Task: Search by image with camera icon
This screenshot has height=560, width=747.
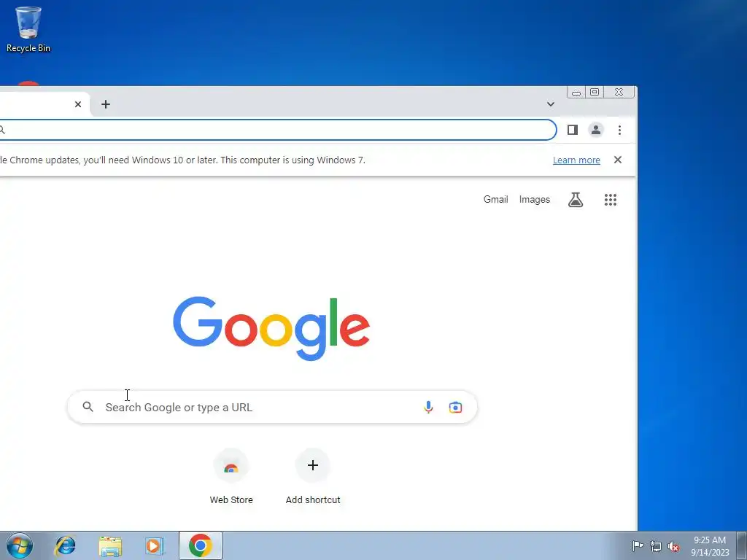Action: 455,407
